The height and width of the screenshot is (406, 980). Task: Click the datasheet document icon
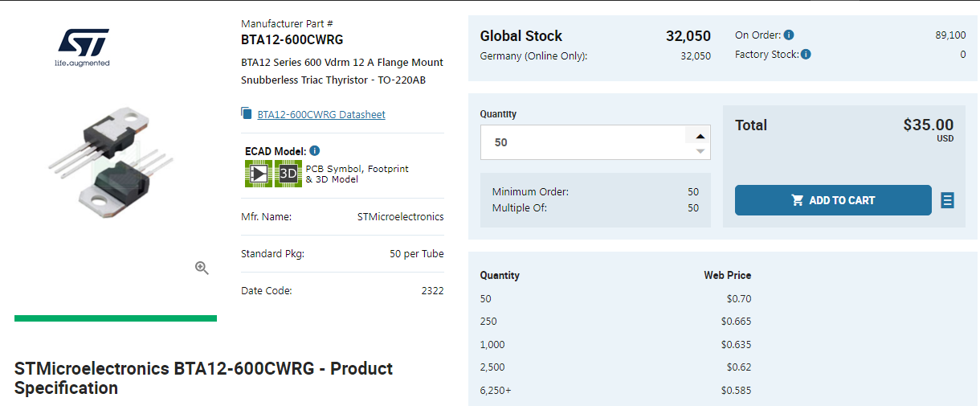coord(247,113)
